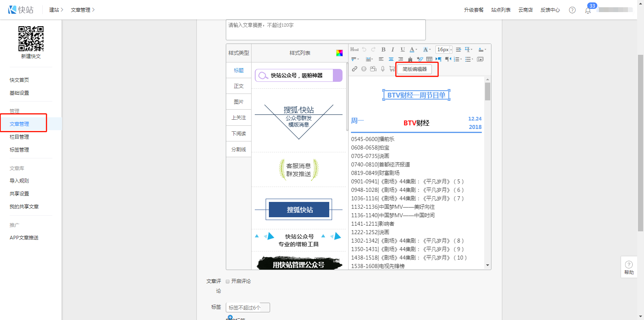Insert an image using picture icon
The height and width of the screenshot is (320, 644).
(x=480, y=59)
